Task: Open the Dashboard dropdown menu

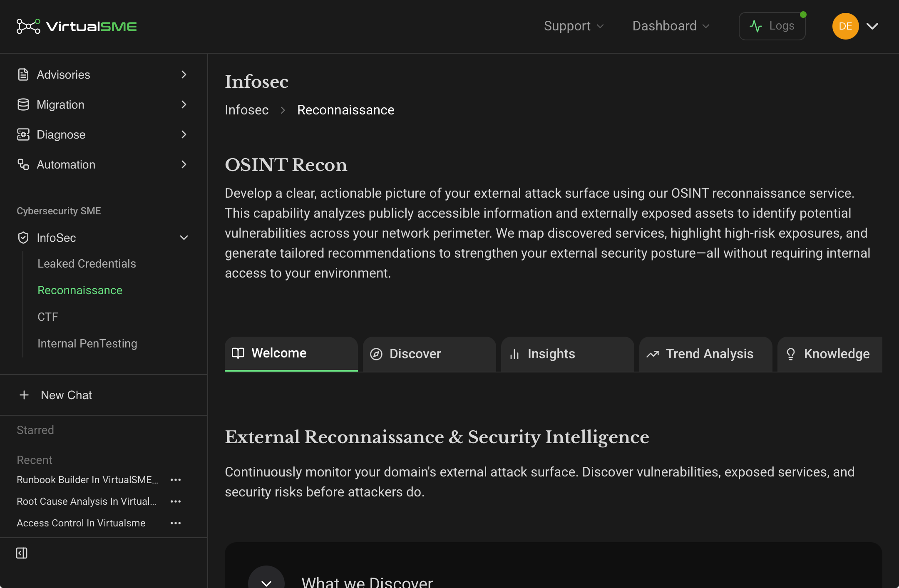Action: point(671,26)
